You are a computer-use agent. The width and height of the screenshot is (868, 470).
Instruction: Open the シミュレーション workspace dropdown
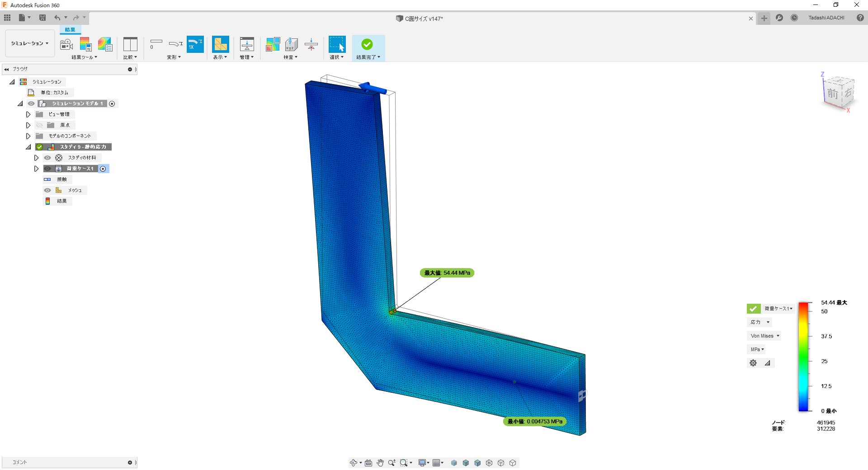pyautogui.click(x=30, y=43)
